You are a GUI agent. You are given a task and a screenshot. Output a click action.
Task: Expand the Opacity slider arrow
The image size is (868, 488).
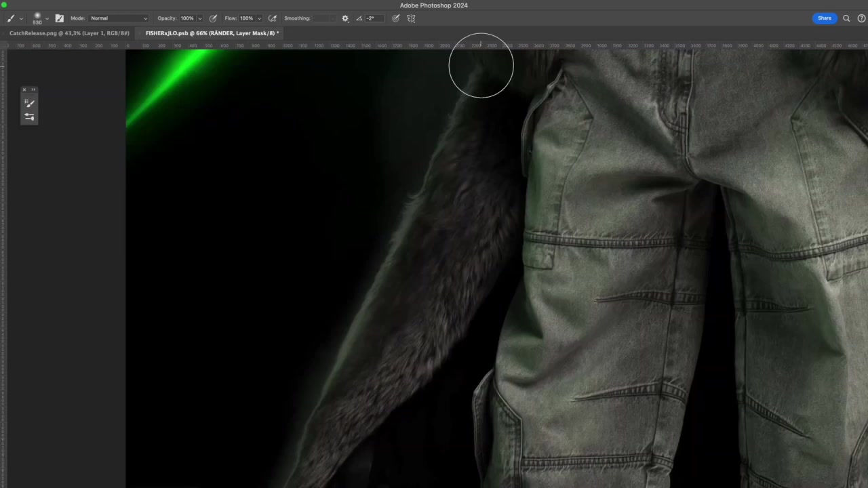point(199,18)
